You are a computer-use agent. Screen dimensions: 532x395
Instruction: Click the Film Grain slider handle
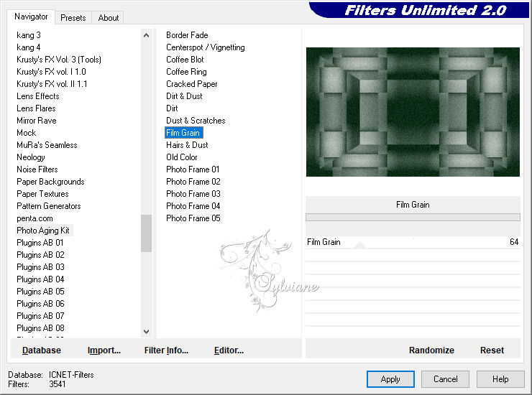tap(359, 245)
